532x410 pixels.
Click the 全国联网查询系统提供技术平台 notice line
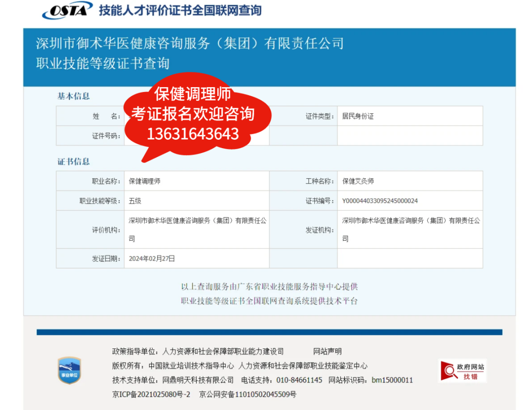[x=269, y=301]
